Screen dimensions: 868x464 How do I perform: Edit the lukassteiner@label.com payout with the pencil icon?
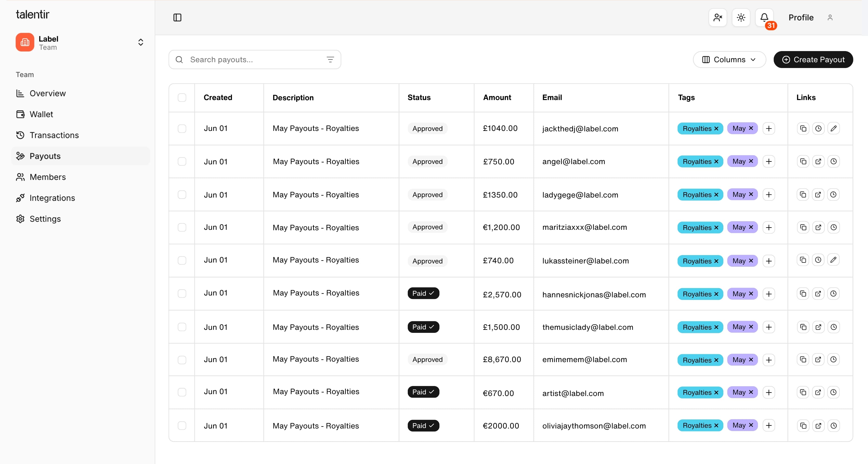click(833, 260)
